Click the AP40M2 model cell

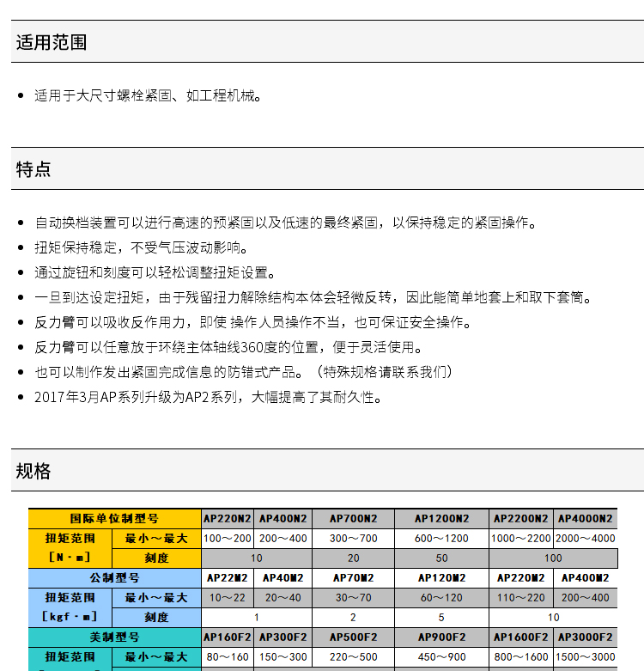pos(283,577)
